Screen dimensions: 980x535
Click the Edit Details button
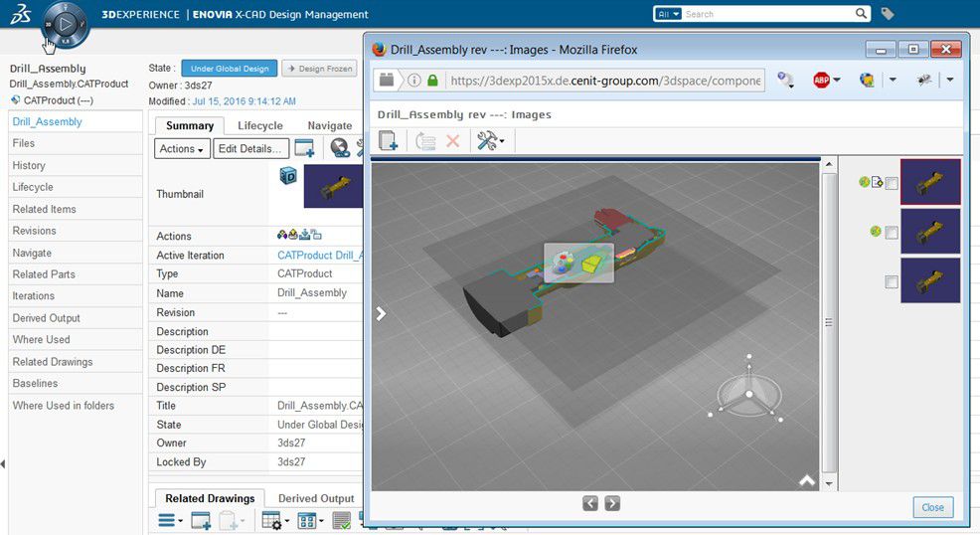[x=251, y=148]
